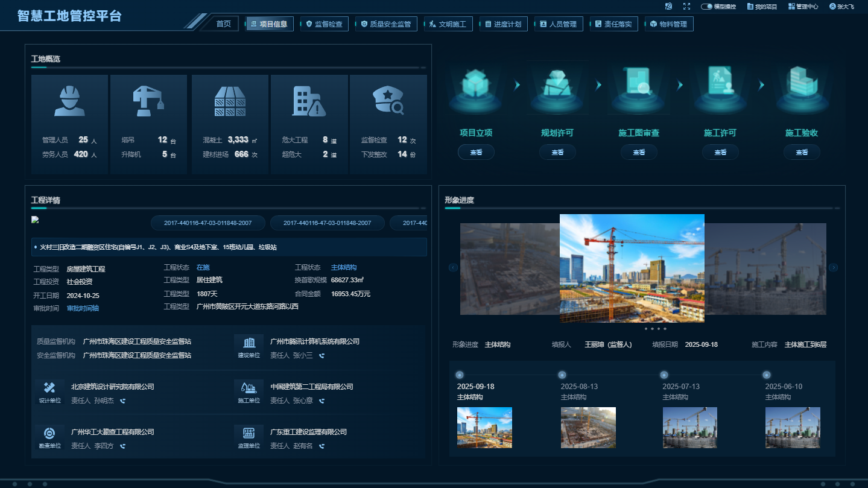
Task: Open the 2025-08-13 progress thumbnail
Action: click(x=588, y=428)
